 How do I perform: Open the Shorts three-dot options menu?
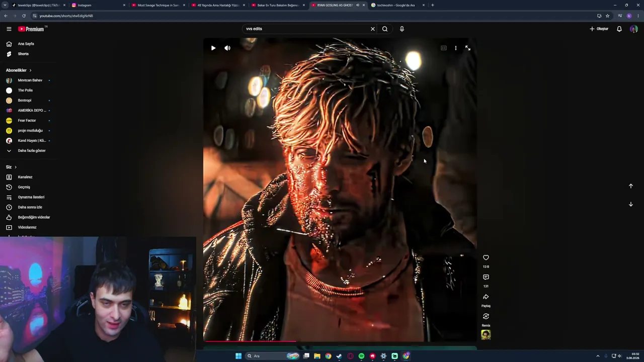[456, 48]
